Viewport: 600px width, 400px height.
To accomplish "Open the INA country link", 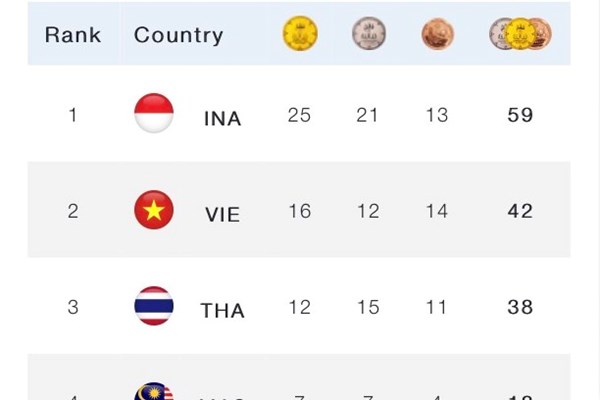I will (x=222, y=118).
